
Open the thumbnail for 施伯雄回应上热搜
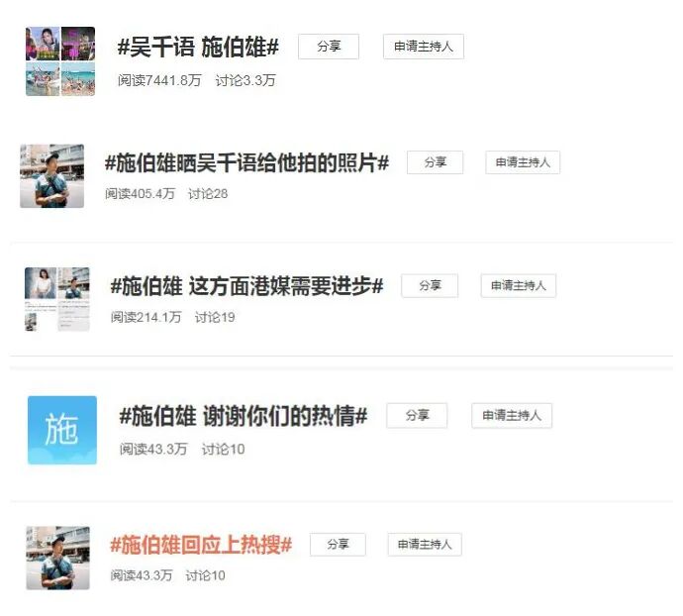pos(58,558)
